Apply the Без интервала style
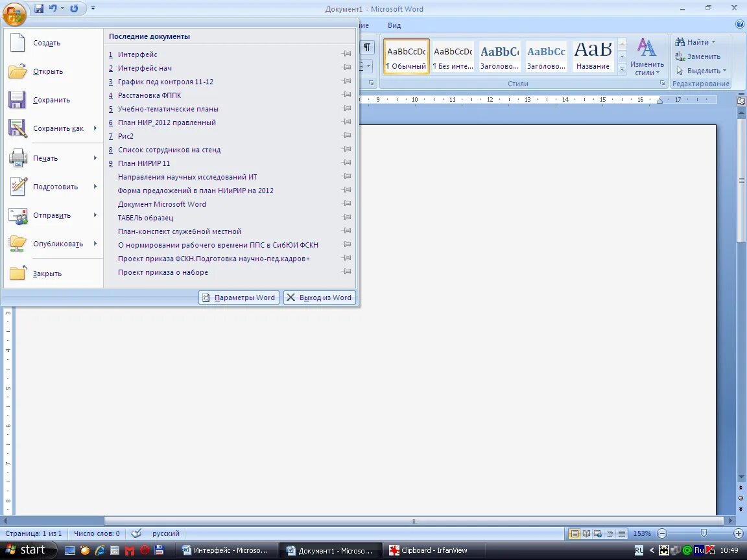747x560 pixels. [x=453, y=56]
